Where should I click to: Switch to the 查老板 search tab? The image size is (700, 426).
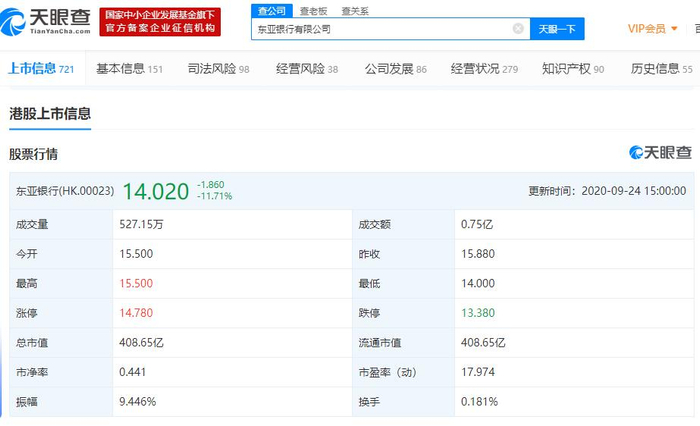point(313,10)
